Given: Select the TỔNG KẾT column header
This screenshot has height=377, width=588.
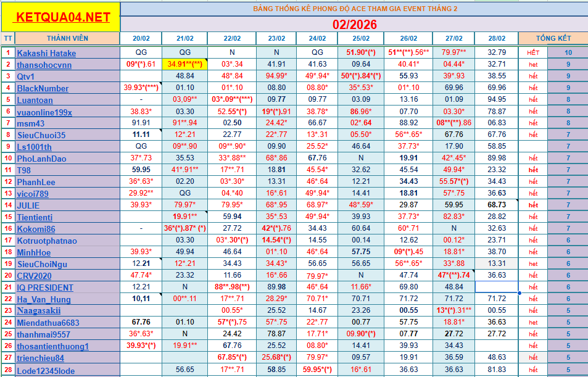Looking at the screenshot, I should point(553,38).
